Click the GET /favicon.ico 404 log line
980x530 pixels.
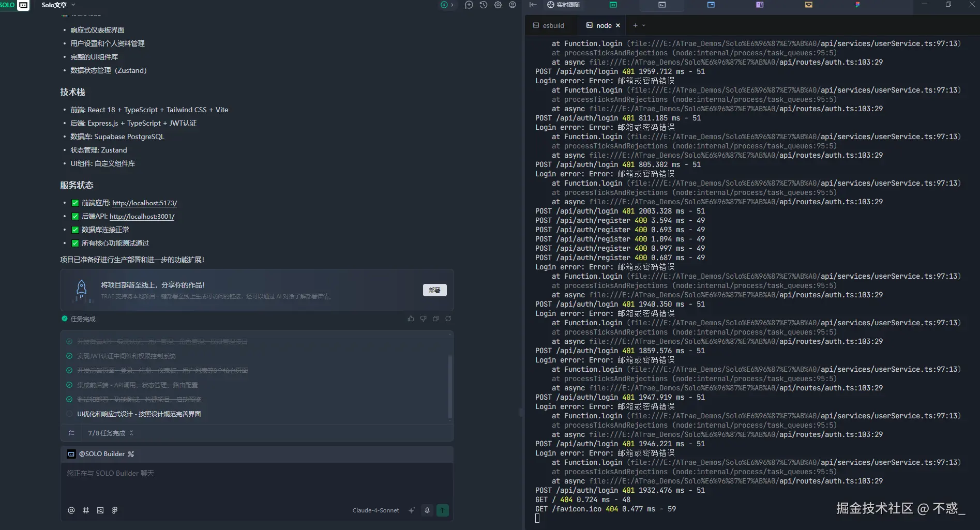coord(606,509)
